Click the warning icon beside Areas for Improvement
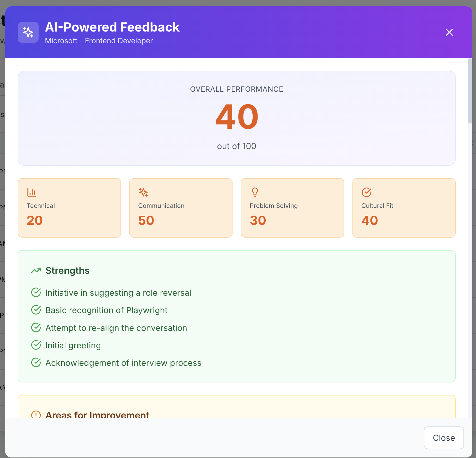The image size is (476, 458). coord(36,414)
